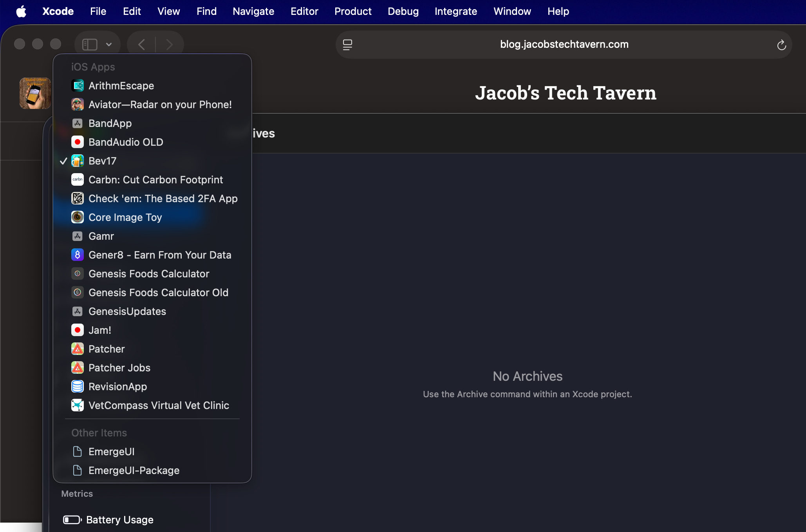Select the VetCompass app icon

[x=78, y=405]
